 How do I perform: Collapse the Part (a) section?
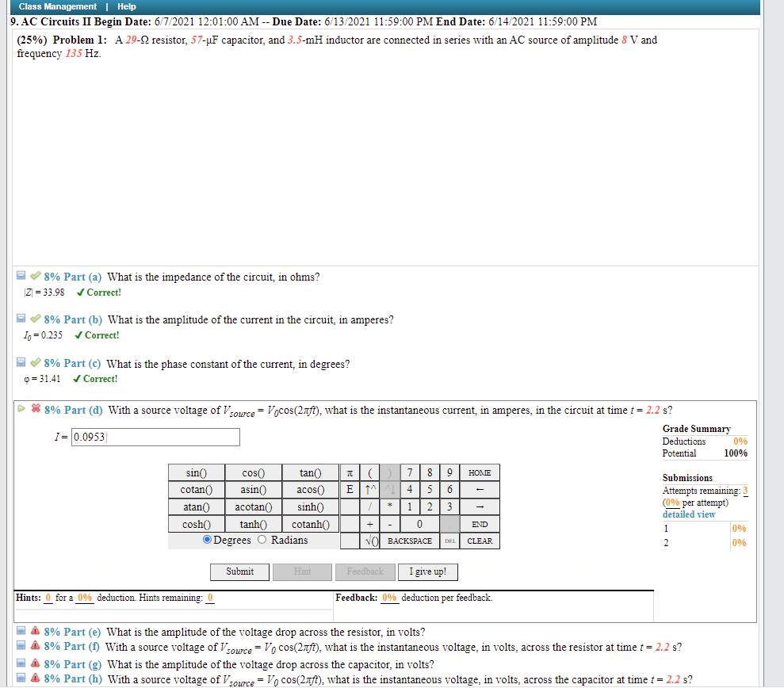[20, 277]
